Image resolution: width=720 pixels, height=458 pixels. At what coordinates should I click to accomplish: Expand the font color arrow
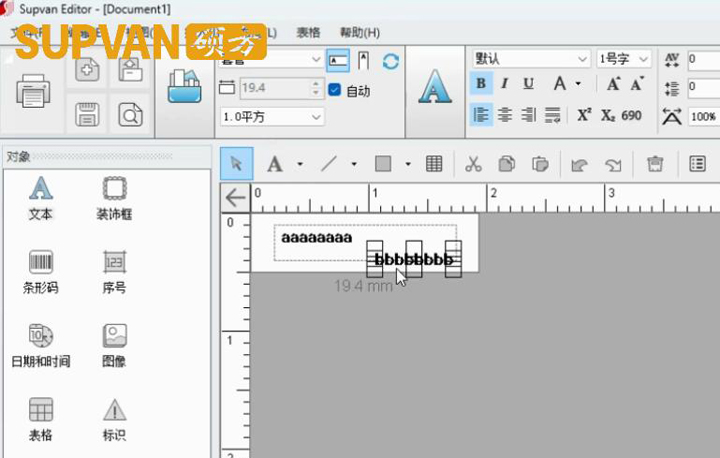click(x=578, y=84)
